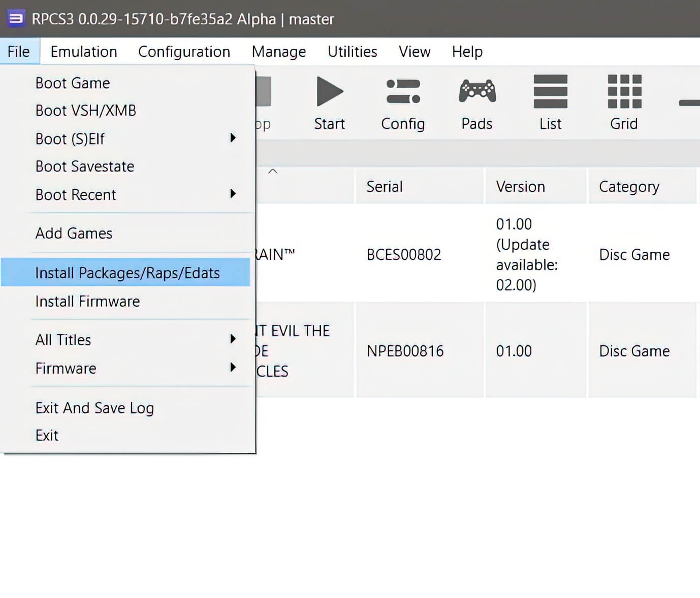Choose Install Firmware from File menu

click(87, 301)
